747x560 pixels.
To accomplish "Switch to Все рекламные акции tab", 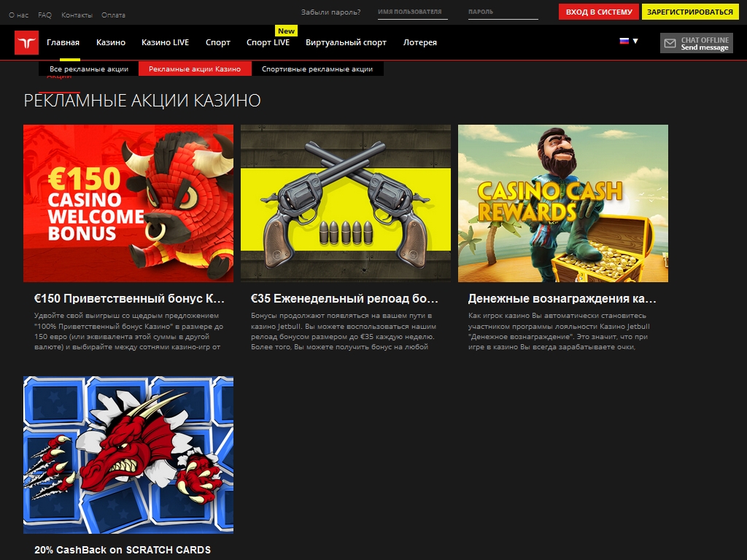I will click(88, 69).
